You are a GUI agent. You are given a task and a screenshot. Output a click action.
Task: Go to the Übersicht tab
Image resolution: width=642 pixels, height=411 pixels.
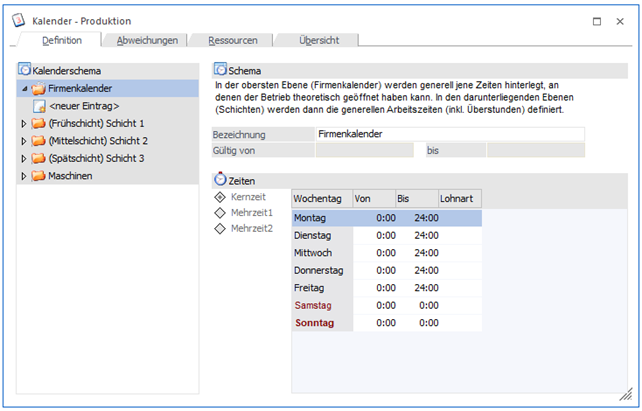(316, 40)
